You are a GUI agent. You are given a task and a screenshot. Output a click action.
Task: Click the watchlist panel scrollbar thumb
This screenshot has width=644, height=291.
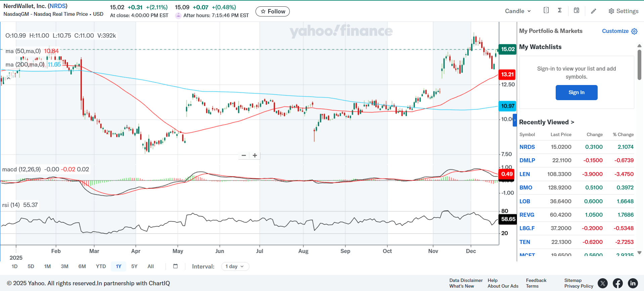(x=639, y=65)
